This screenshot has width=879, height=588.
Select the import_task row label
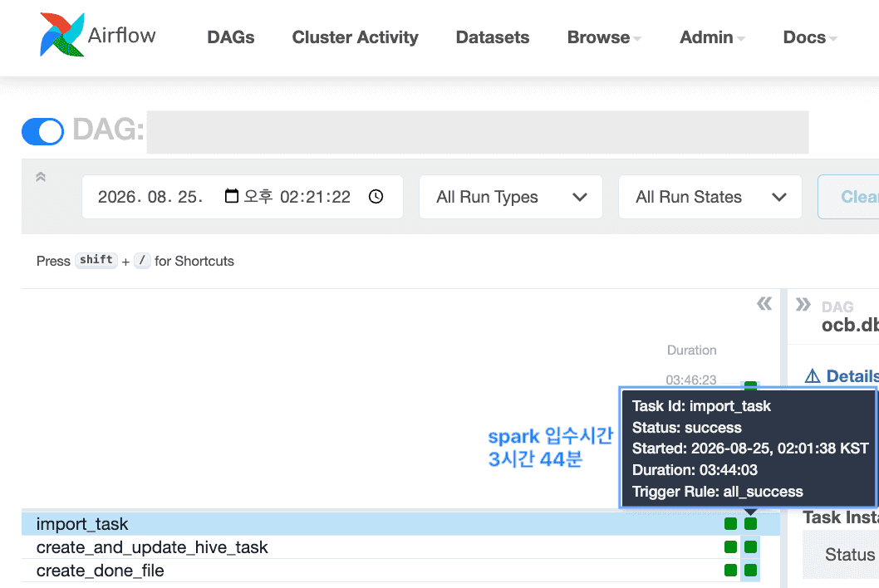[x=82, y=523]
